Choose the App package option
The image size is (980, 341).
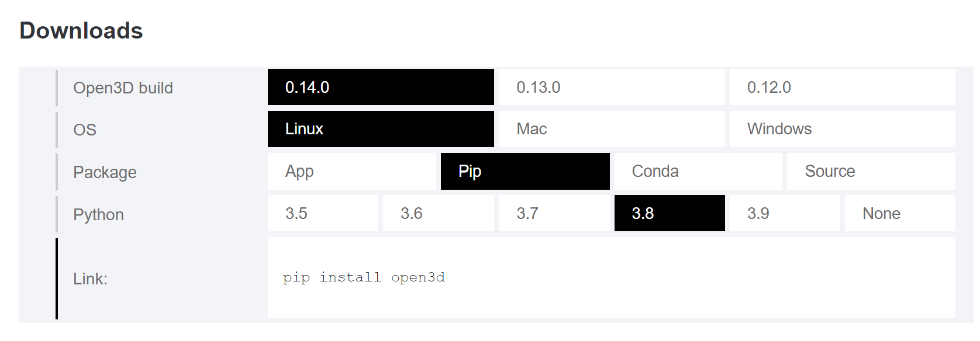tap(351, 171)
